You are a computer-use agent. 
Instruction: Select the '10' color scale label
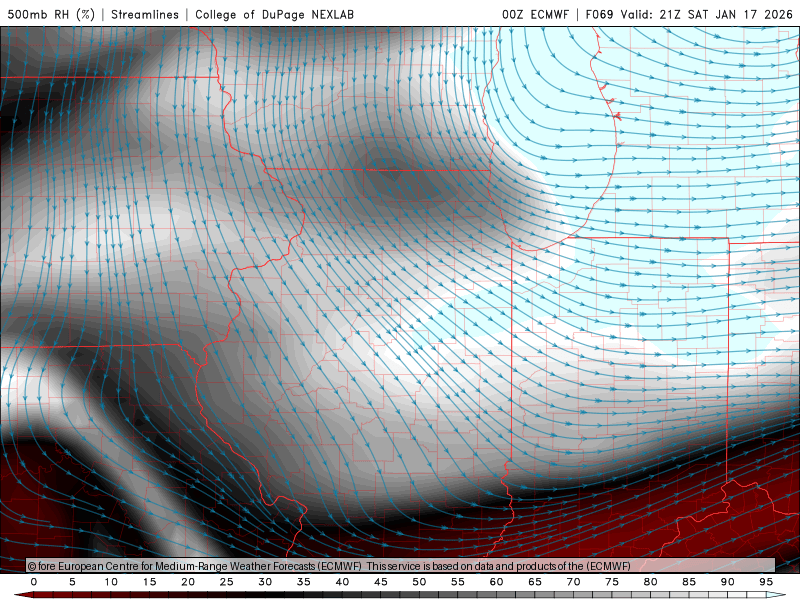click(111, 582)
